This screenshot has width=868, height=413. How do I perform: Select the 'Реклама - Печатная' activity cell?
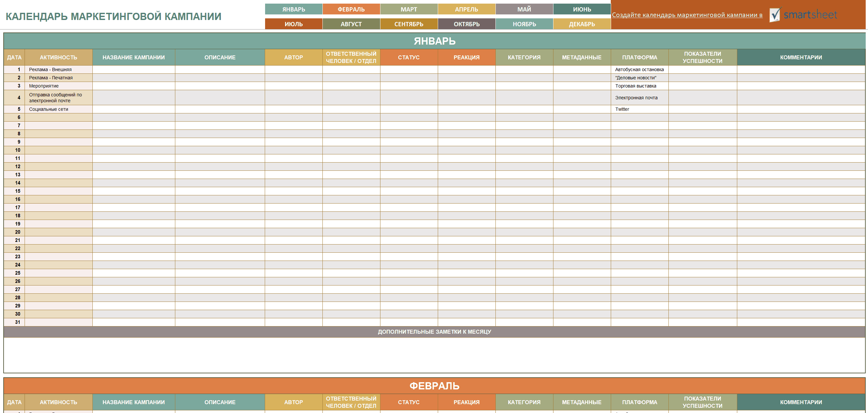pyautogui.click(x=59, y=78)
